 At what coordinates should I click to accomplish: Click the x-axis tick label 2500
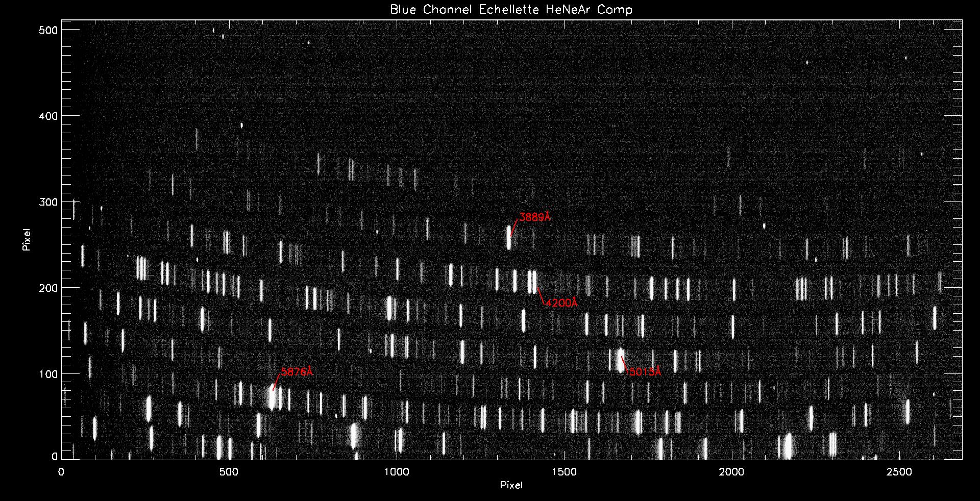[x=899, y=472]
